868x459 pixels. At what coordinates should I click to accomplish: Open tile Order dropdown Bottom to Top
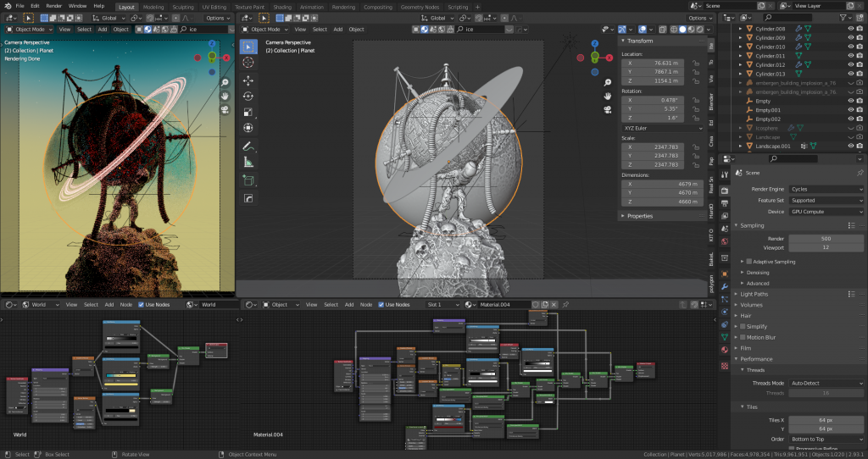tap(826, 440)
